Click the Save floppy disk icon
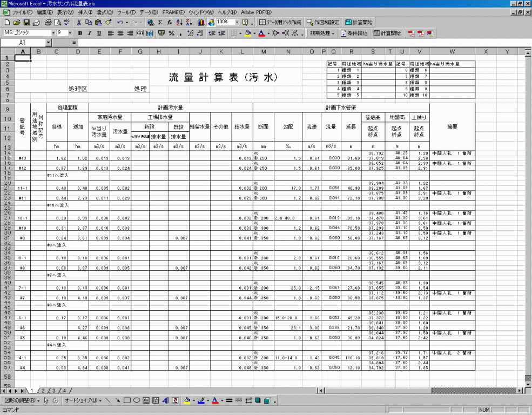Viewport: 532px width, 415px height. click(26, 22)
